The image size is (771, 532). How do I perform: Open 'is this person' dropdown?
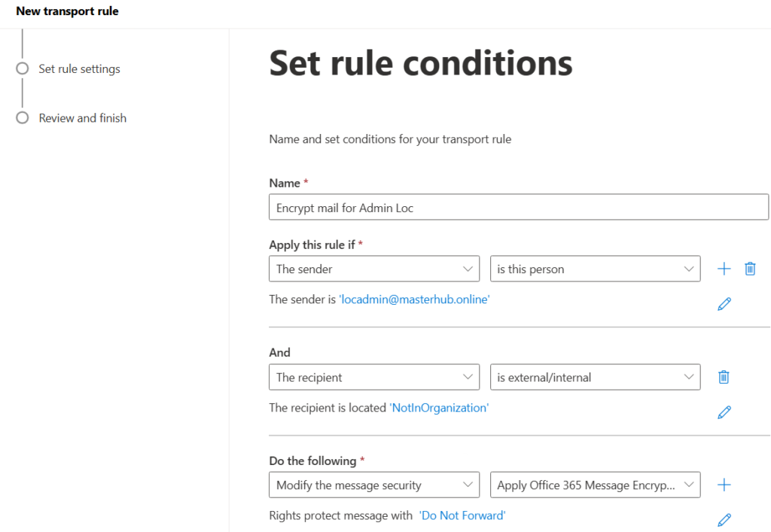(595, 269)
